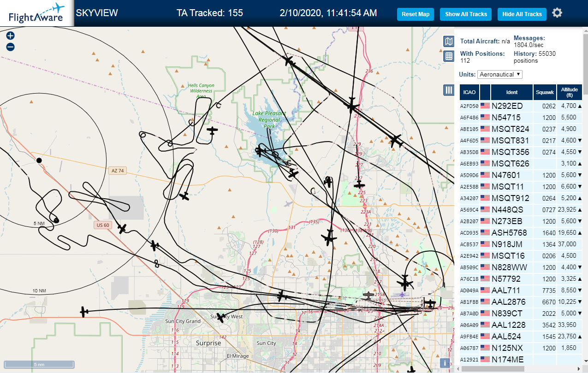The width and height of the screenshot is (588, 373).
Task: Sort table by ICAO column header
Action: [x=469, y=92]
